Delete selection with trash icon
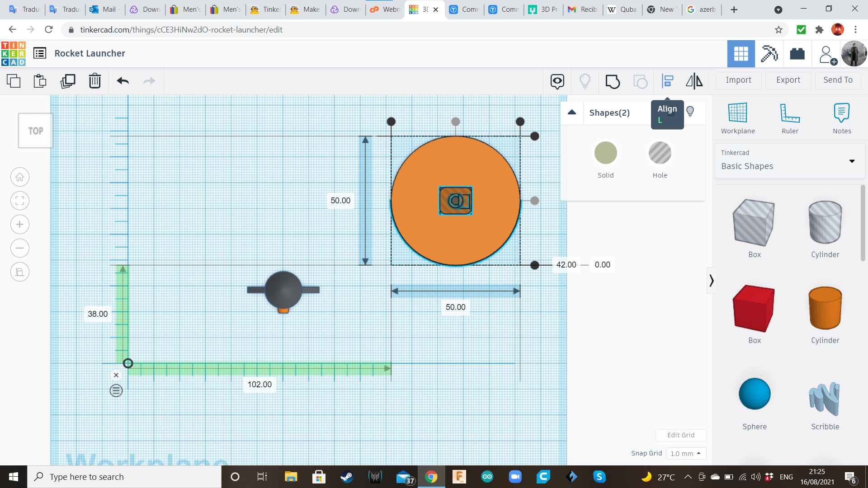The height and width of the screenshot is (488, 868). 95,81
